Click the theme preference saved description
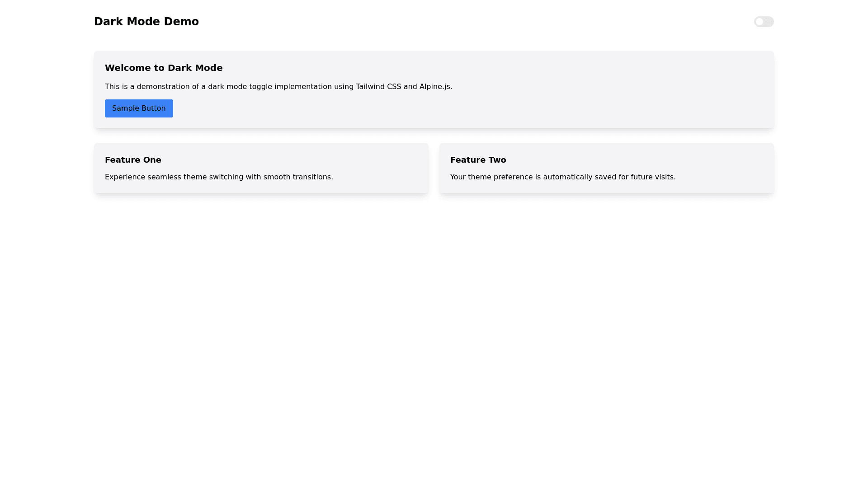This screenshot has height=488, width=868. pos(562,177)
